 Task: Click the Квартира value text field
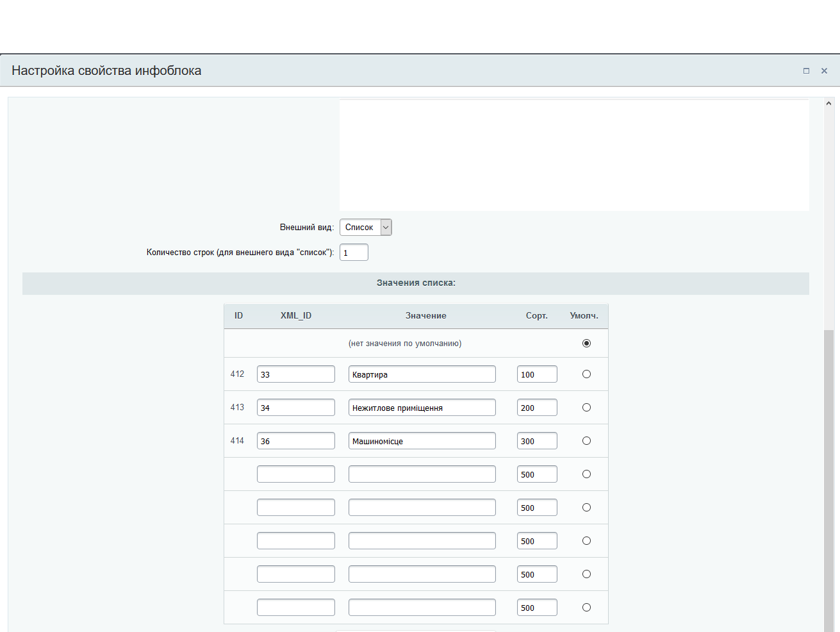(422, 374)
